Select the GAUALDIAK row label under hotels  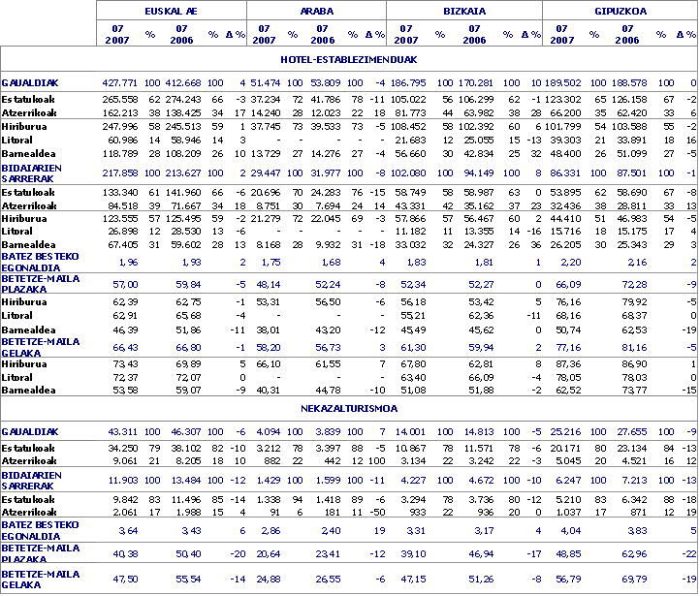coord(30,84)
